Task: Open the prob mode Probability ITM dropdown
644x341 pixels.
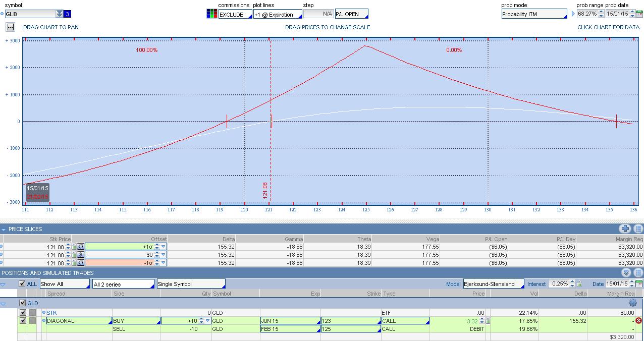Action: (x=534, y=14)
